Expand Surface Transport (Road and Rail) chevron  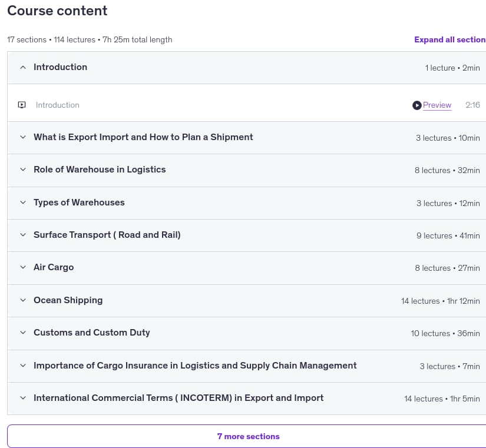23,235
